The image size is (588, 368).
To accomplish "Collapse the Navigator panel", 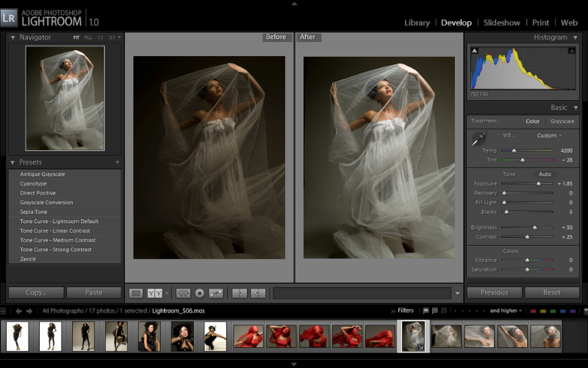I will (12, 37).
